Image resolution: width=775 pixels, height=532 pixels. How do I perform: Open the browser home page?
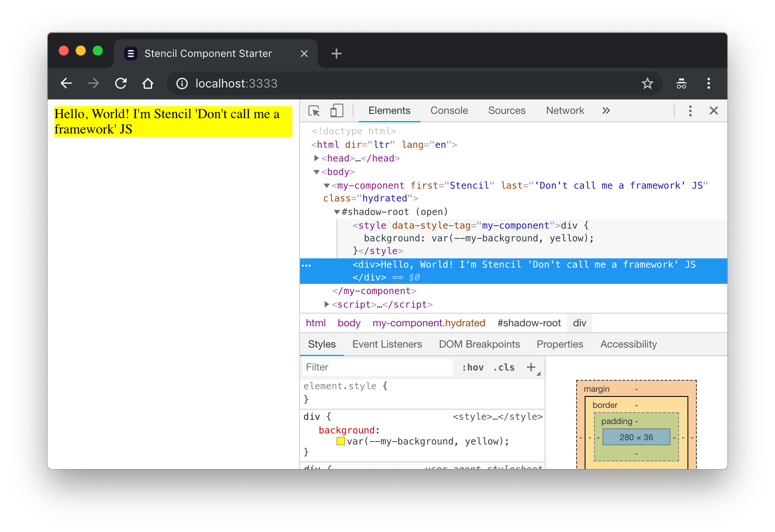[148, 83]
